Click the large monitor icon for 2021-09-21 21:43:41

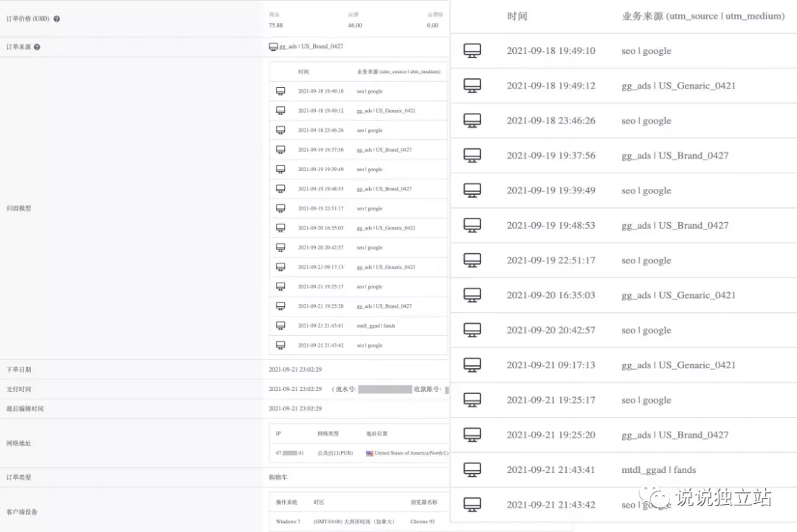(x=472, y=469)
